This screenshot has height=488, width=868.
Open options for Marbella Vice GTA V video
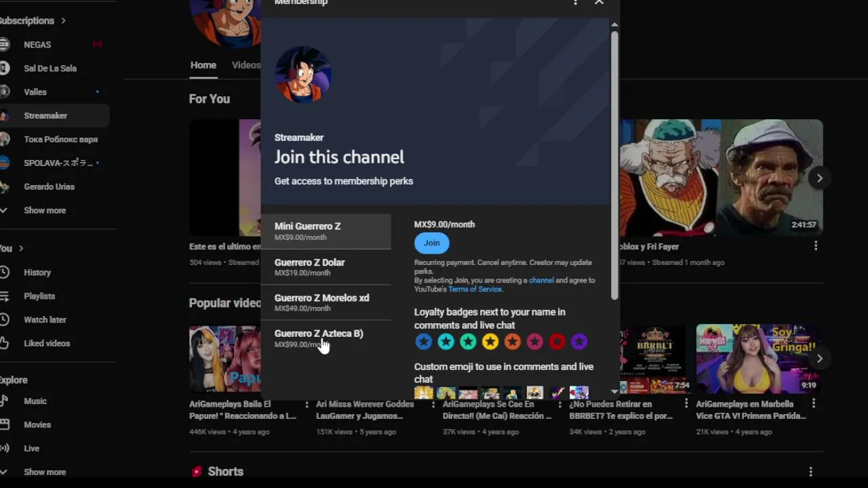coord(814,403)
